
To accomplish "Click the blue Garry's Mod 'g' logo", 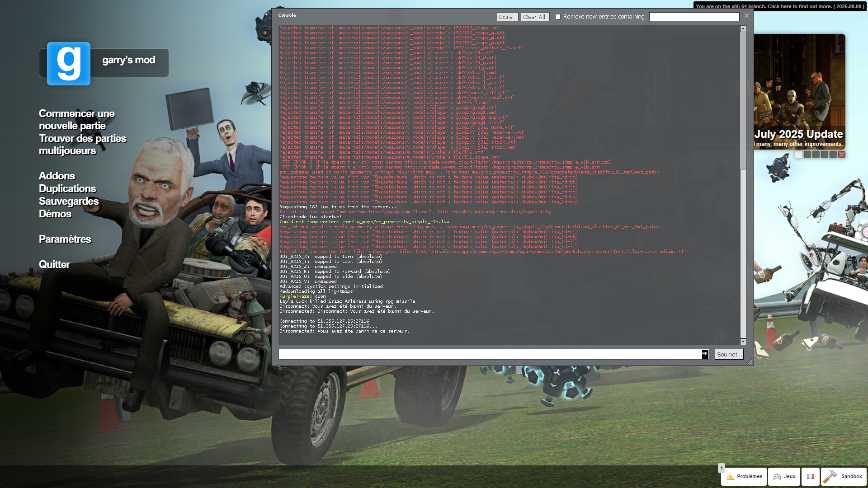I will tap(69, 64).
